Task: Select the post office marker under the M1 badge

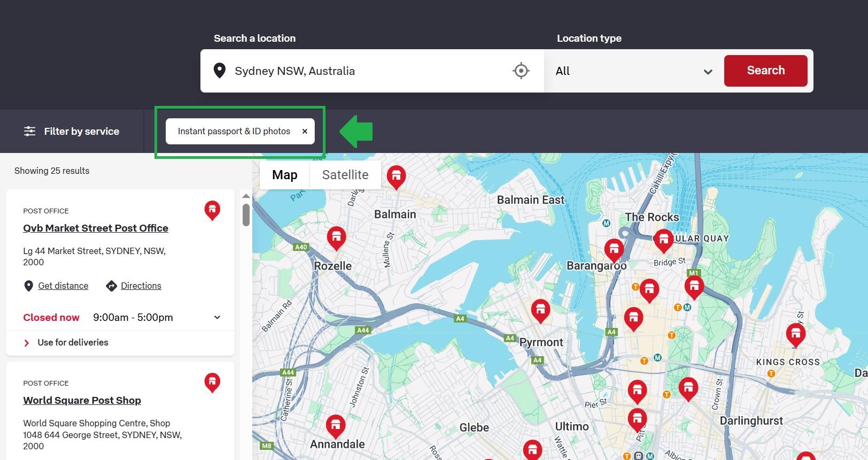Action: [694, 287]
